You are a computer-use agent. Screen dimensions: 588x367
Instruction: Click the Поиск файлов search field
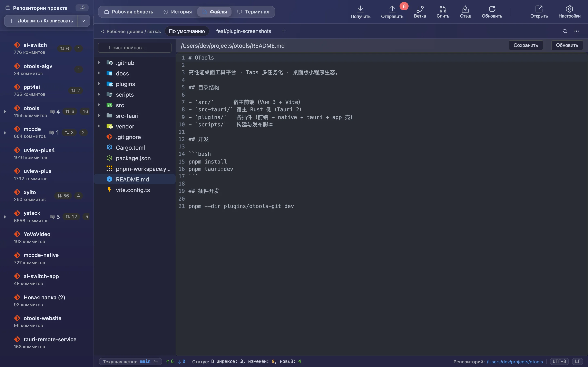click(135, 48)
